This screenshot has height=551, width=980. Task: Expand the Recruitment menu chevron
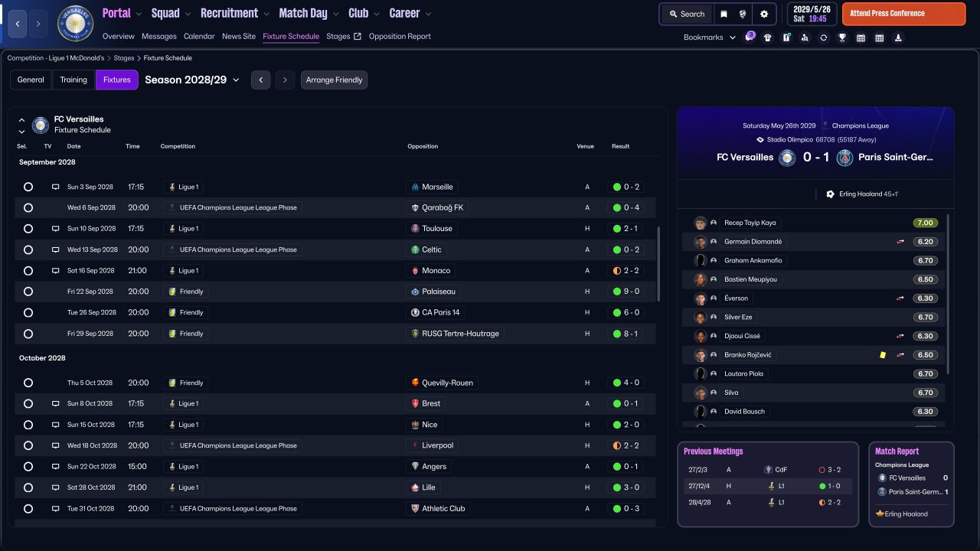266,14
